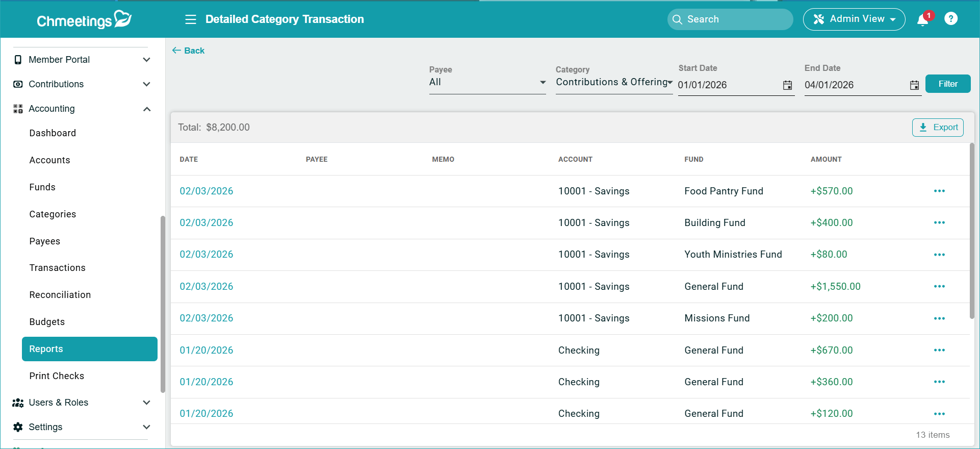Open row actions for Food Pantry Fund
This screenshot has width=980, height=449.
click(939, 191)
